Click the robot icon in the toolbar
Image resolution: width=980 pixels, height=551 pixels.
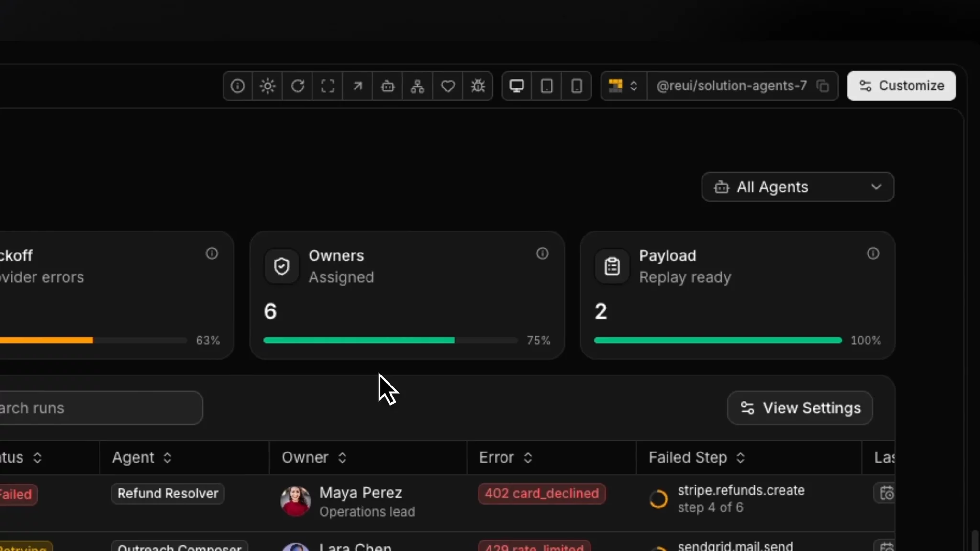pos(388,86)
